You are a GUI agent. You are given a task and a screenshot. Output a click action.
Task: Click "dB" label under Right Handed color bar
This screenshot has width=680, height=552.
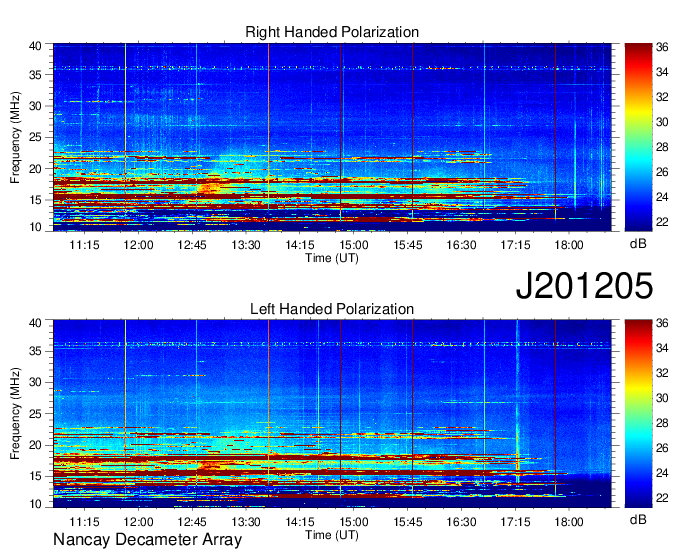(x=638, y=244)
